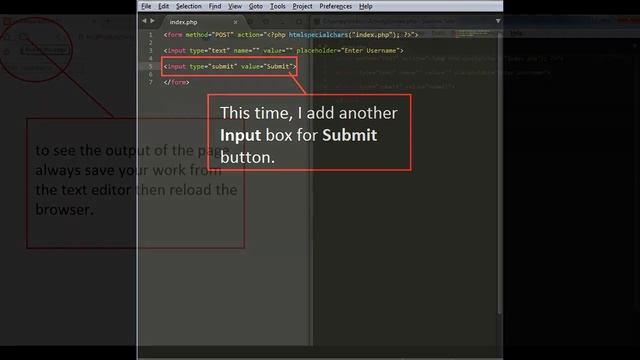Open the Preferences menu
This screenshot has height=360, width=640.
tap(336, 6)
